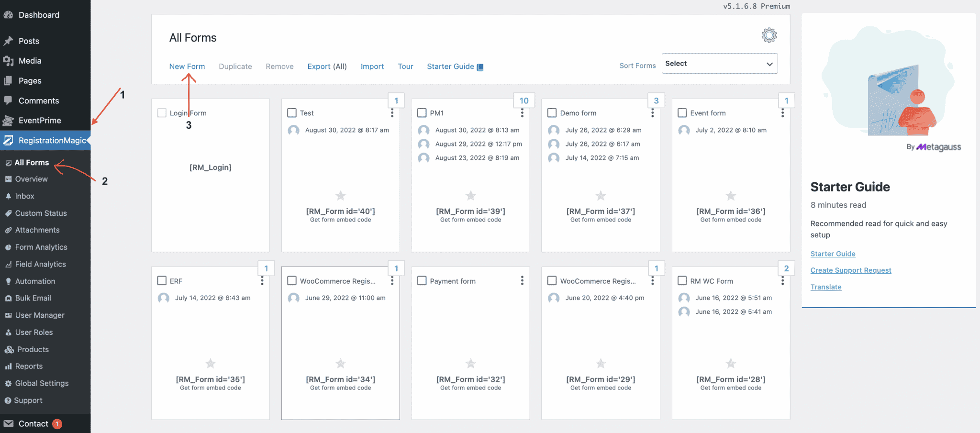Select the PM1 form checkbox
980x433 pixels.
pyautogui.click(x=422, y=112)
